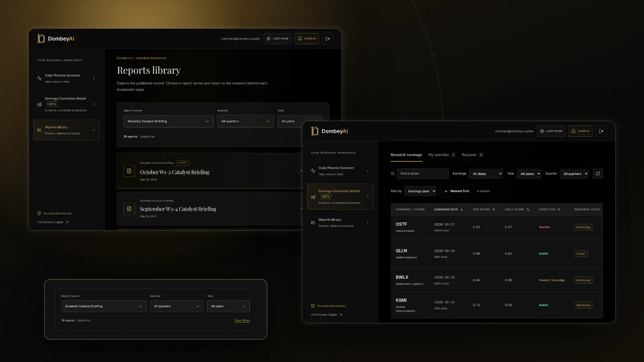
Task: Toggle Light mode in the Reports library window
Action: coord(277,39)
